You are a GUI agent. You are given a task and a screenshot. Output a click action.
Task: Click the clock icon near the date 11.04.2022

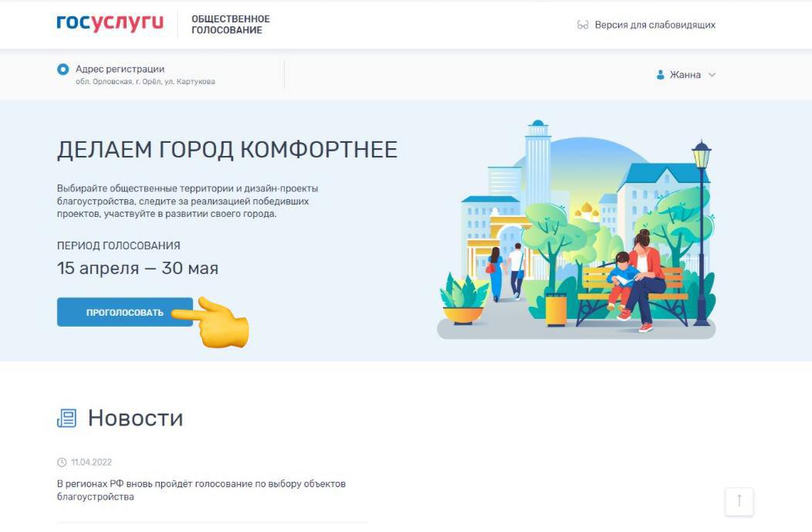coord(62,462)
